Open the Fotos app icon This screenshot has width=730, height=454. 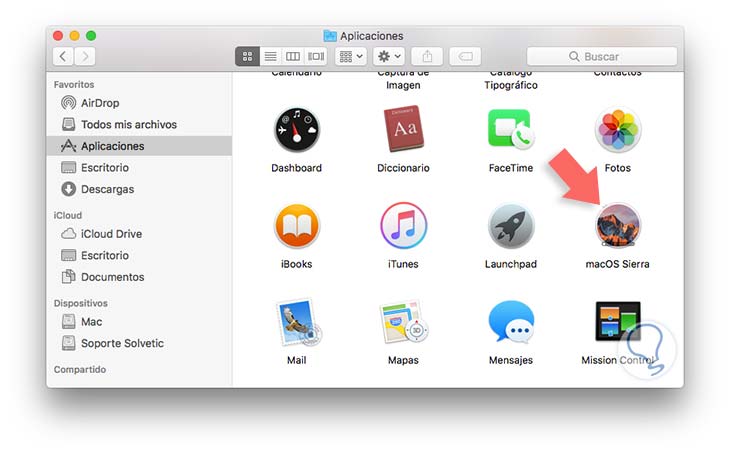click(x=618, y=130)
